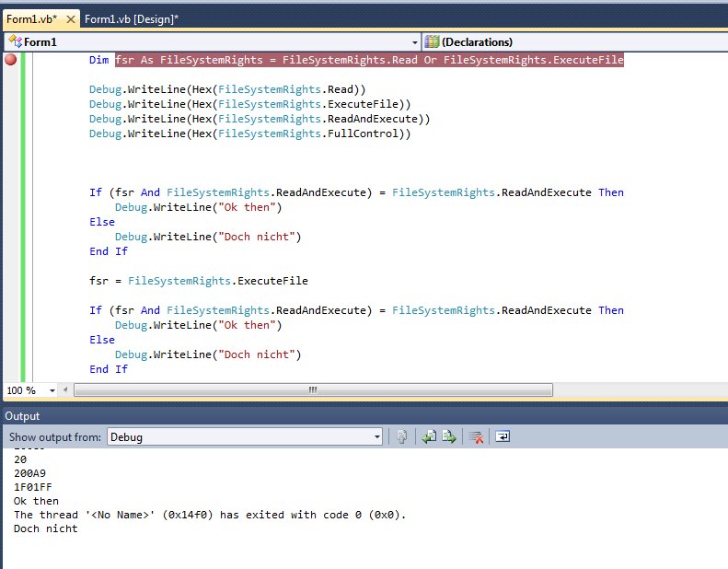Go to next message in Output

(x=449, y=437)
